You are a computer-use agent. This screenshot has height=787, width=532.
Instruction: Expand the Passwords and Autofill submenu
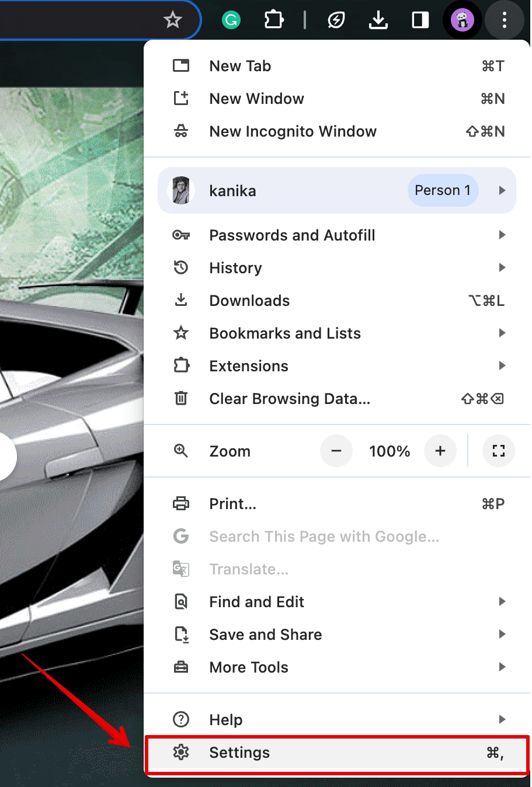(292, 235)
